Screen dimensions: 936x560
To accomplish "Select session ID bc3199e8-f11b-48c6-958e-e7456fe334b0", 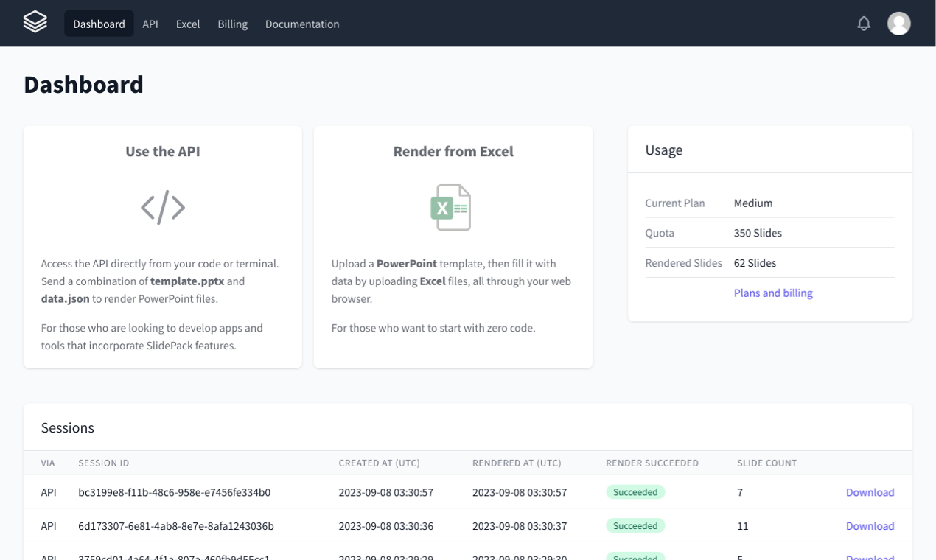I will (x=175, y=492).
